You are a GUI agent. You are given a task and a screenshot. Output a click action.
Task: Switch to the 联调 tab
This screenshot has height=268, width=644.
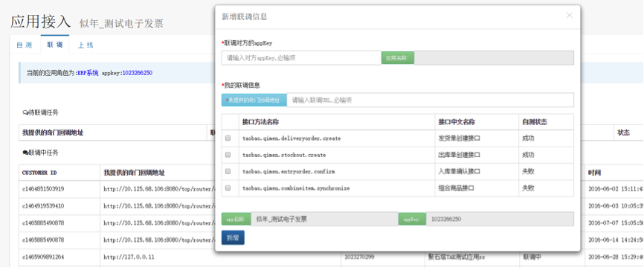55,45
